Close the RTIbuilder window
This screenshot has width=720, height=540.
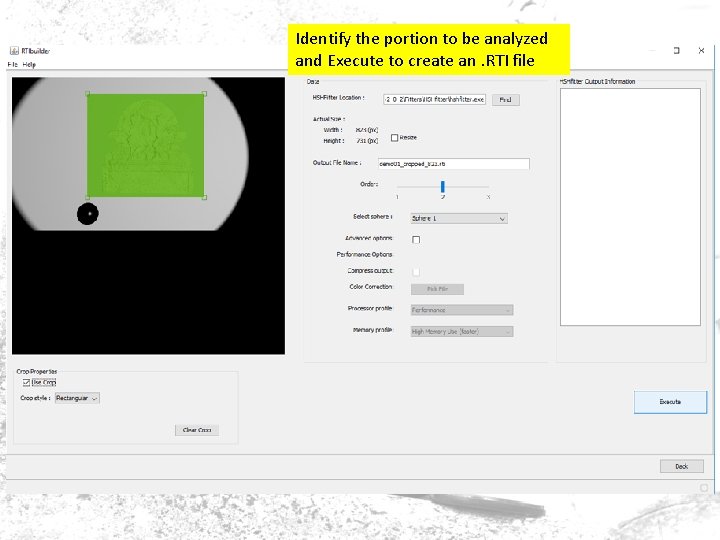701,51
